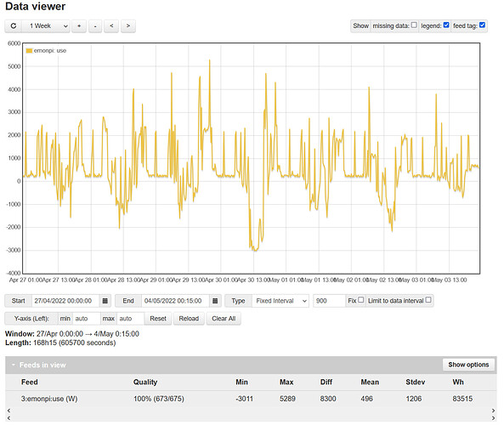Click the 900 interval input field
The height and width of the screenshot is (425, 504).
[329, 301]
